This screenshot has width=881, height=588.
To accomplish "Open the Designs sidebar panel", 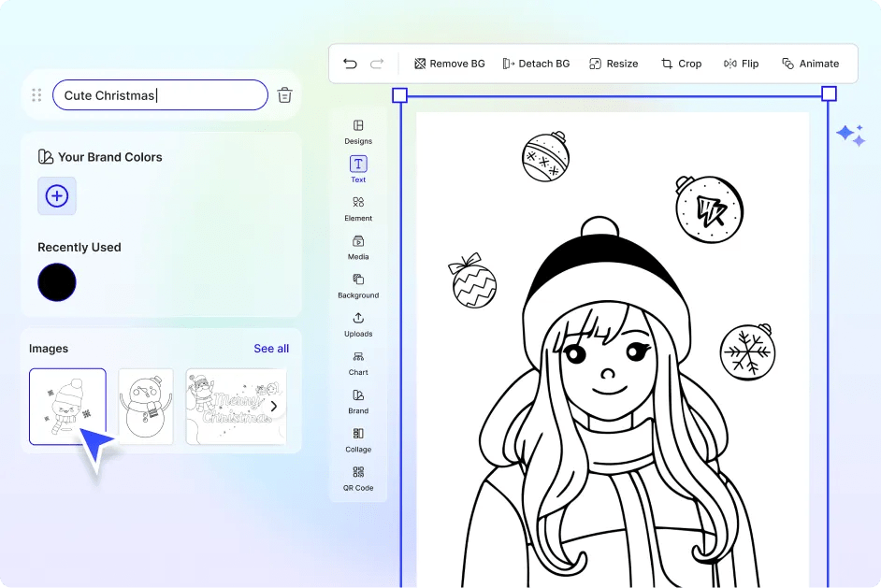I will point(358,132).
